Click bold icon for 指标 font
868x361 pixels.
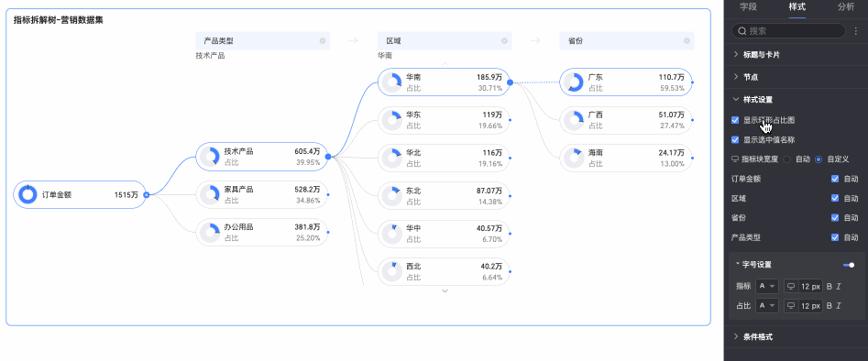click(x=830, y=286)
